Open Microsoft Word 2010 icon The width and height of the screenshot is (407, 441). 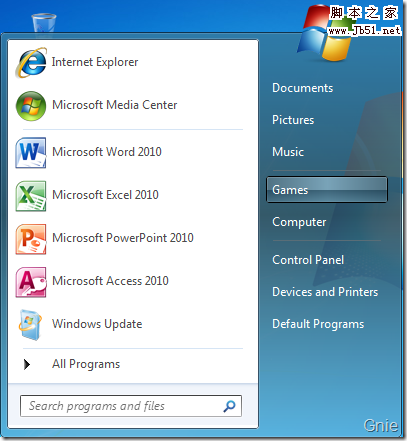[31, 152]
